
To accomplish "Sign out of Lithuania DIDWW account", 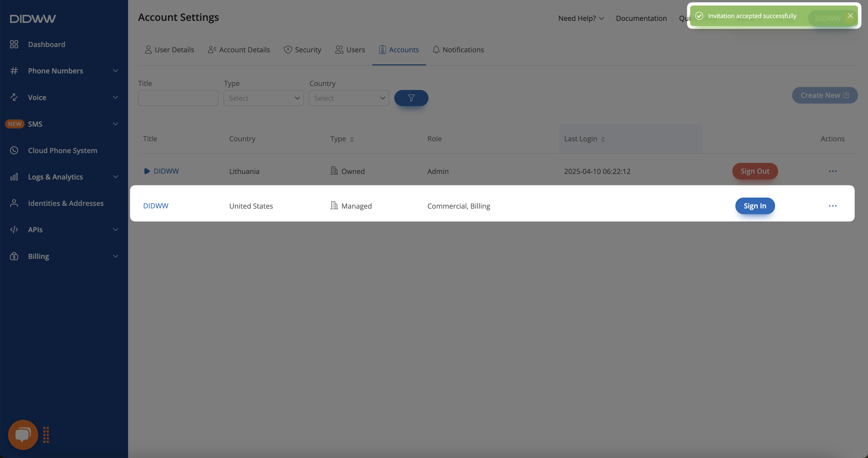I will click(755, 171).
